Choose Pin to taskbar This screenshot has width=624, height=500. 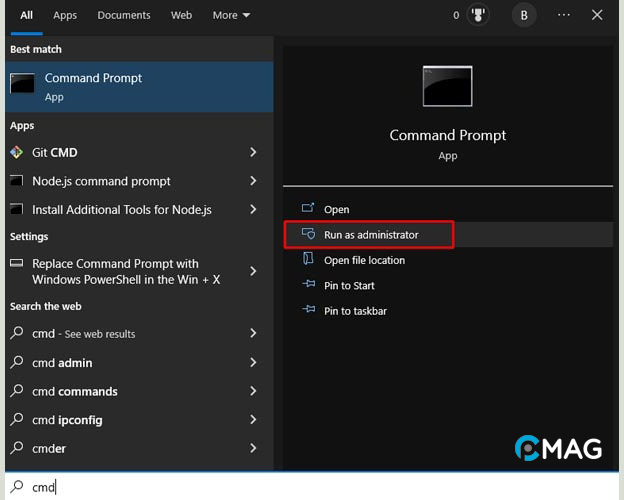[448, 311]
